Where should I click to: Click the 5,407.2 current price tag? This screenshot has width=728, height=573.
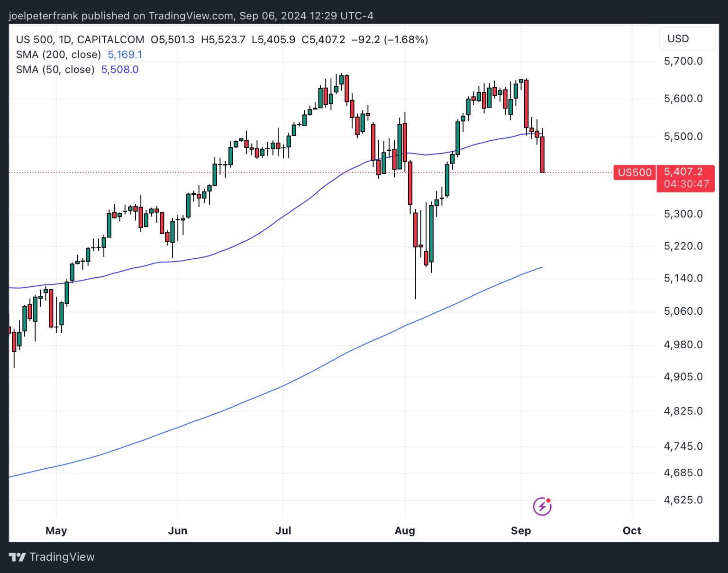[x=683, y=172]
